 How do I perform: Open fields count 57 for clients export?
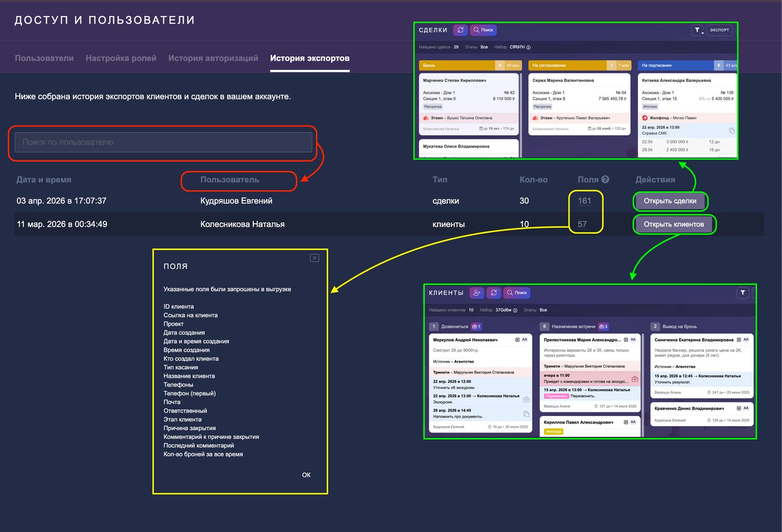click(x=582, y=225)
